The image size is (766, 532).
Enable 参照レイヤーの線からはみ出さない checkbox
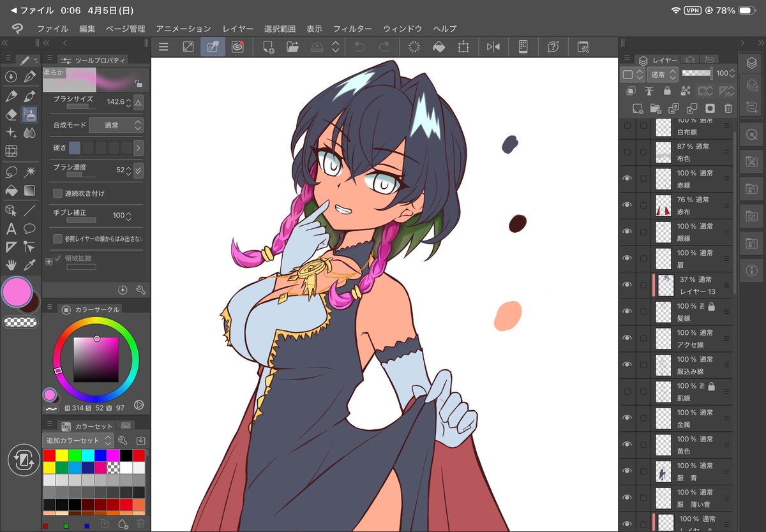click(x=57, y=238)
